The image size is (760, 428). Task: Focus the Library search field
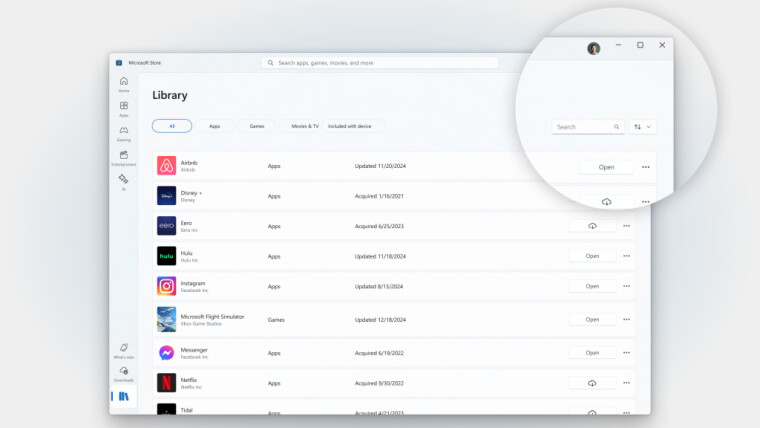click(x=588, y=127)
